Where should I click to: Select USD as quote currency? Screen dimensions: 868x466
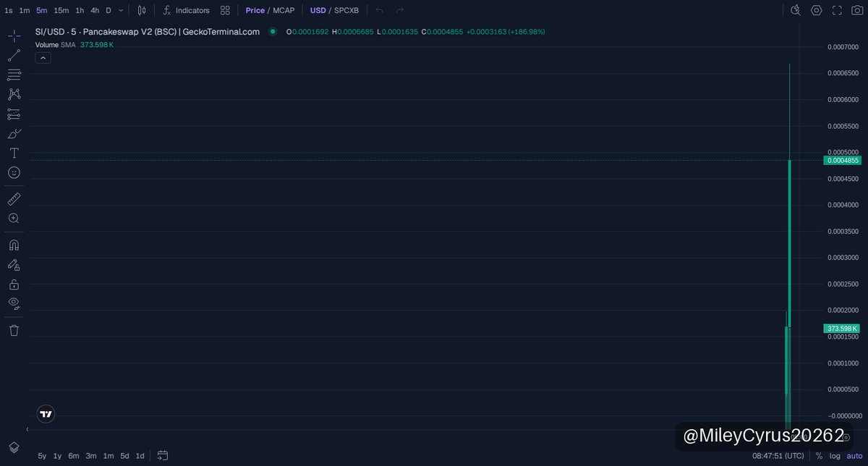318,10
